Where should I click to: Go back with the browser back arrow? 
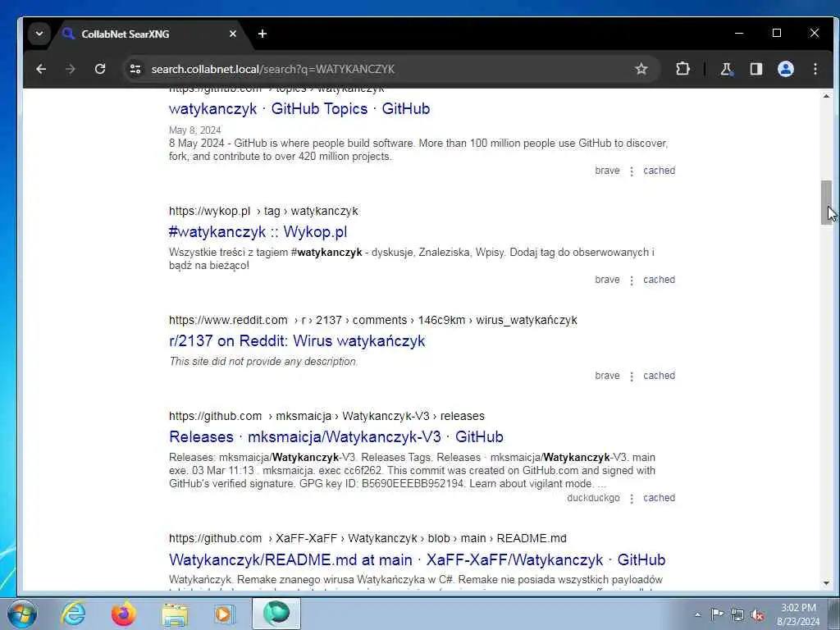[41, 69]
